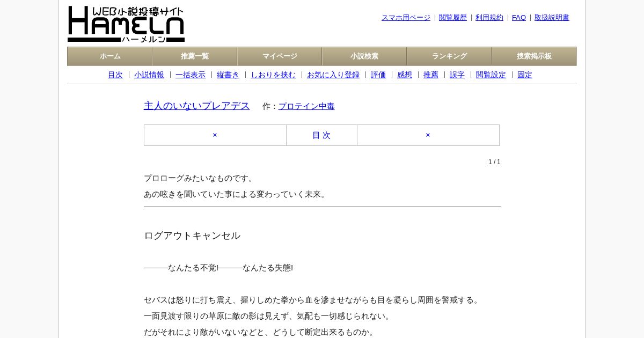Click the 固定 link
This screenshot has height=338, width=644.
click(525, 75)
